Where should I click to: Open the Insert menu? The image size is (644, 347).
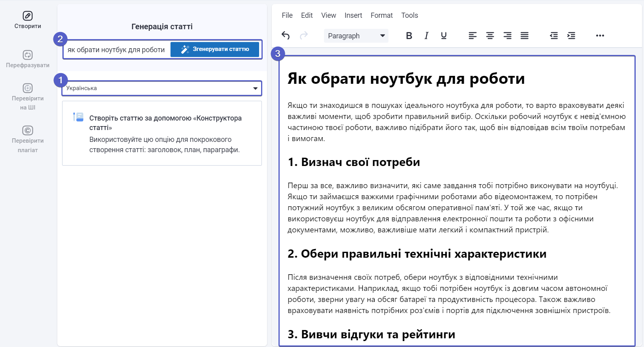coord(353,15)
